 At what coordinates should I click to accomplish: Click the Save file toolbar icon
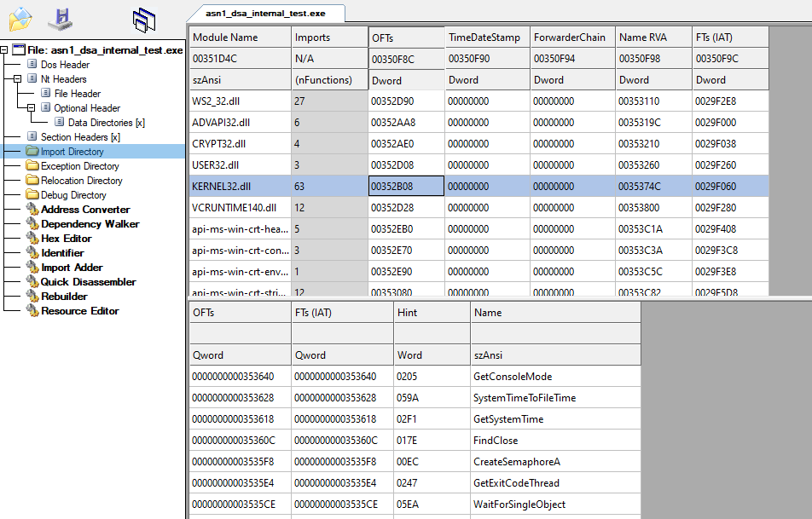(59, 17)
